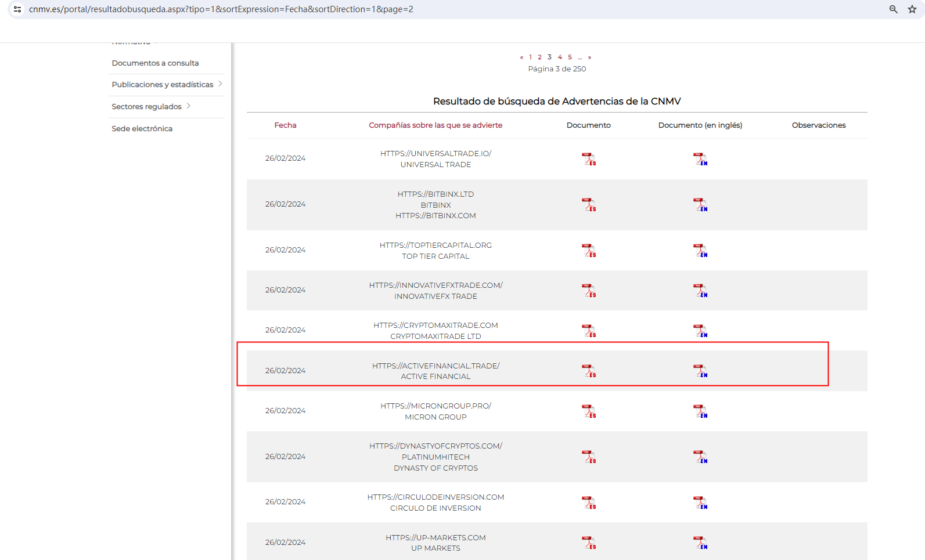Image resolution: width=925 pixels, height=560 pixels.
Task: View site information icon beside URL
Action: point(17,9)
